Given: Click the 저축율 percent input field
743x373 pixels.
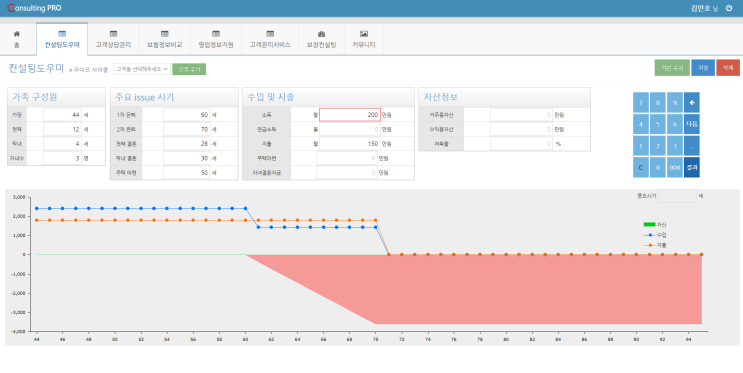Looking at the screenshot, I should click(521, 144).
